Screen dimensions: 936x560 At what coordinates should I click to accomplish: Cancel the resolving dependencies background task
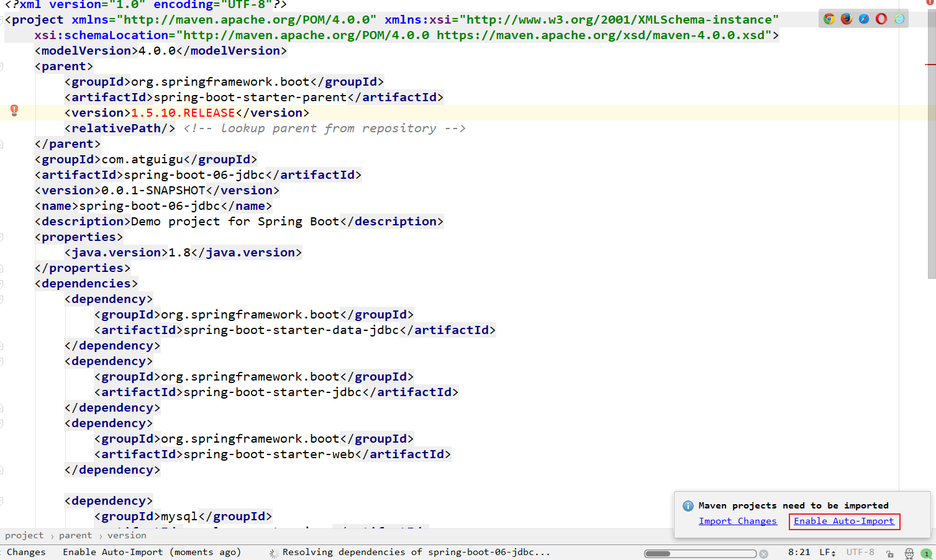tap(763, 554)
